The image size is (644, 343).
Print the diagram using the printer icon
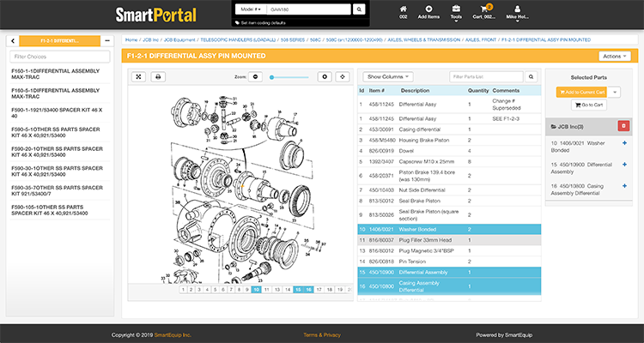coord(157,76)
